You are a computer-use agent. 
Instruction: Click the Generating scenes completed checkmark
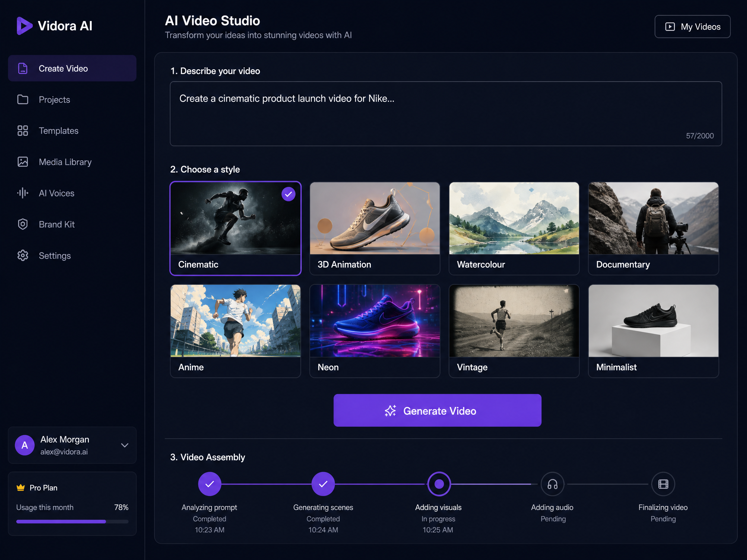pos(323,484)
